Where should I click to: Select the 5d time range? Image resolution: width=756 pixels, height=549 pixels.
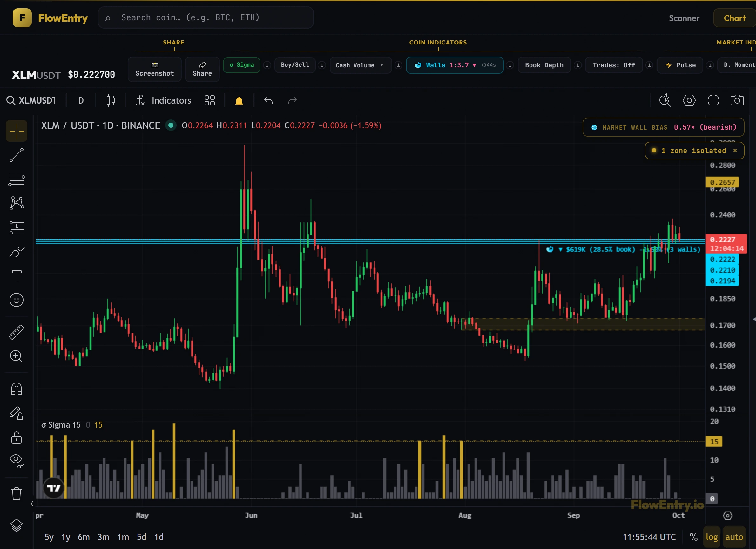142,537
